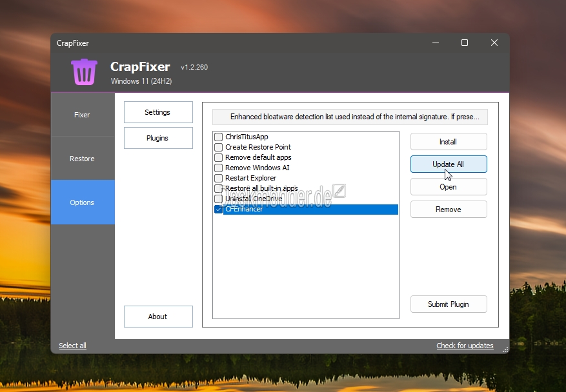The height and width of the screenshot is (392, 566).
Task: Check the ChrisTitusApp plugin checkbox
Action: tap(218, 137)
